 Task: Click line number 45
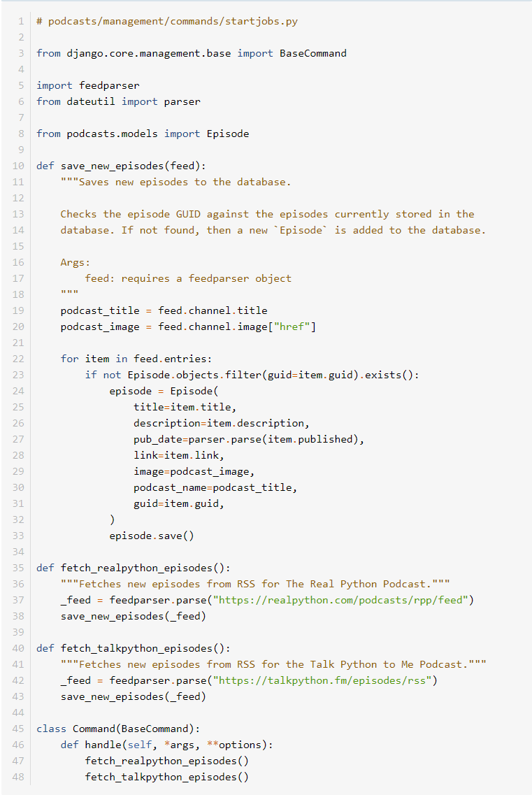coord(18,729)
